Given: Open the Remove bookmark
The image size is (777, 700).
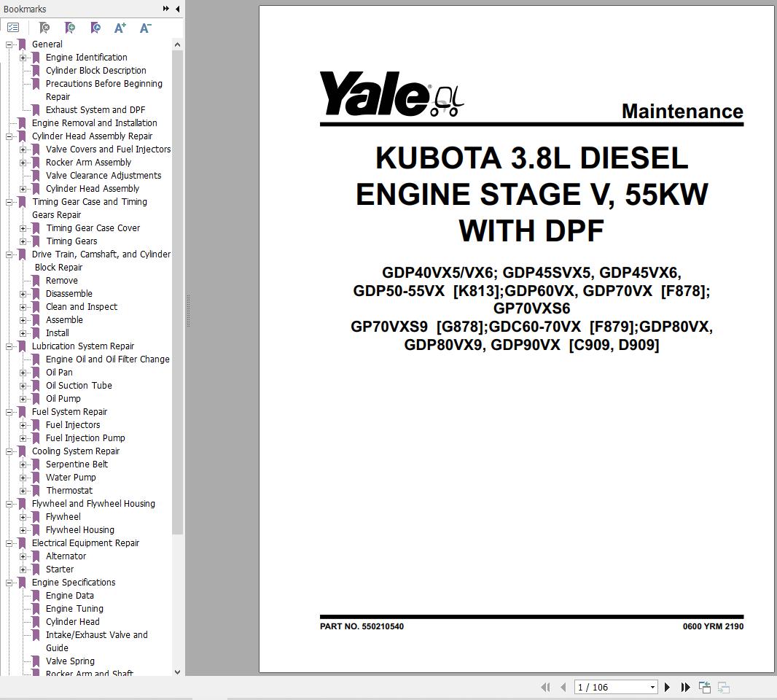Looking at the screenshot, I should 61,280.
